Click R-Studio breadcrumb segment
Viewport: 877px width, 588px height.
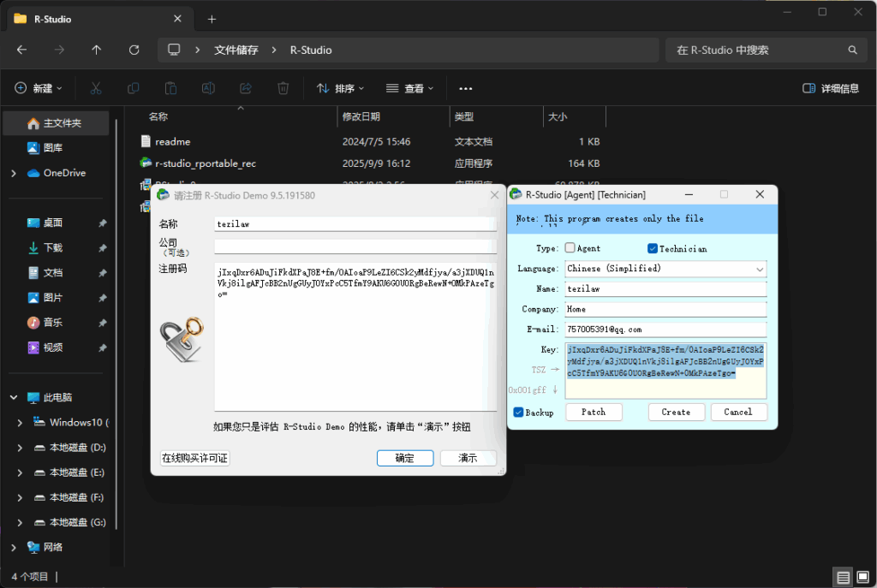click(x=311, y=50)
